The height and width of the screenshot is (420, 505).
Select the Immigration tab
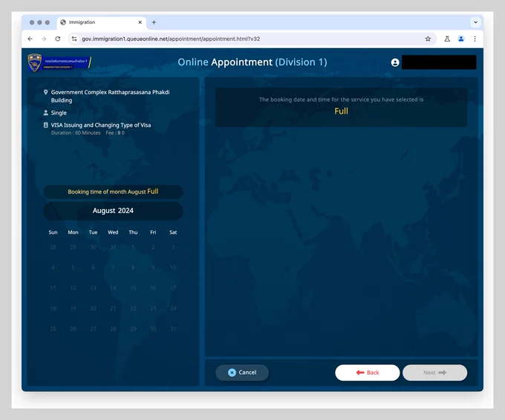102,22
